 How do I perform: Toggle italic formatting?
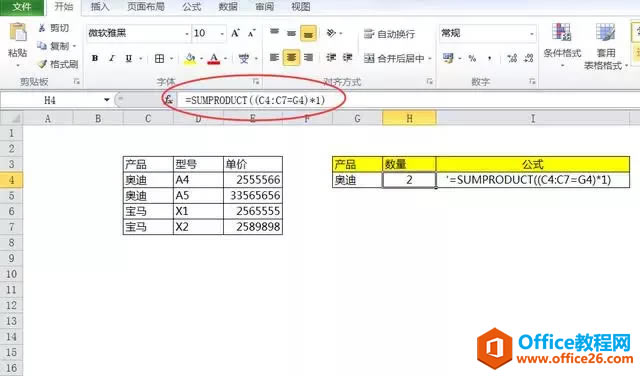(112, 58)
